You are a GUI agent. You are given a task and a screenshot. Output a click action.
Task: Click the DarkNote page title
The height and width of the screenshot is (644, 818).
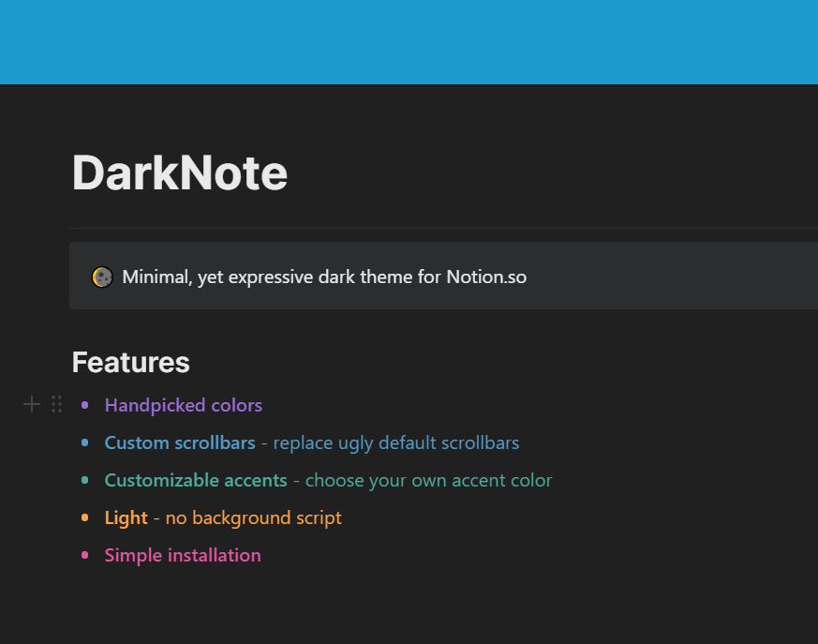point(180,172)
